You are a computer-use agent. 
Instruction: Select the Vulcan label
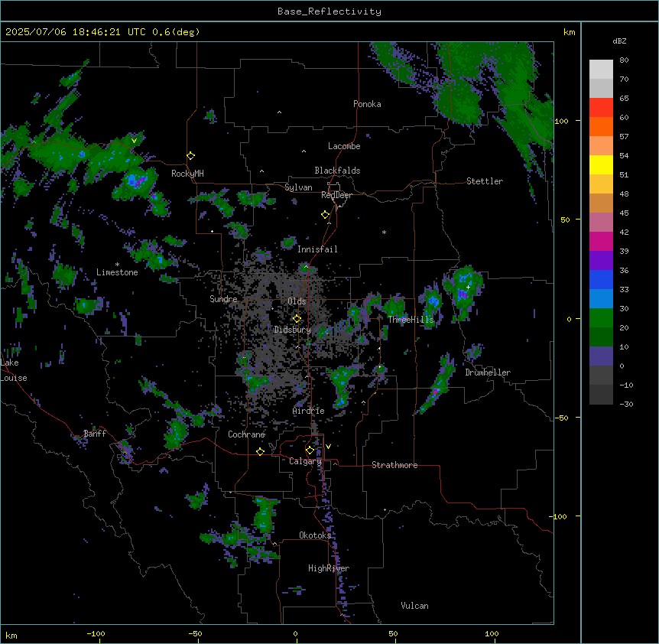pyautogui.click(x=414, y=606)
